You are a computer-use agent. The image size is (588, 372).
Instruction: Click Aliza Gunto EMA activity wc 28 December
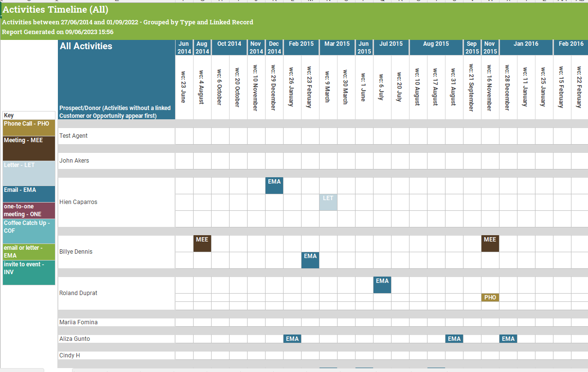[508, 339]
